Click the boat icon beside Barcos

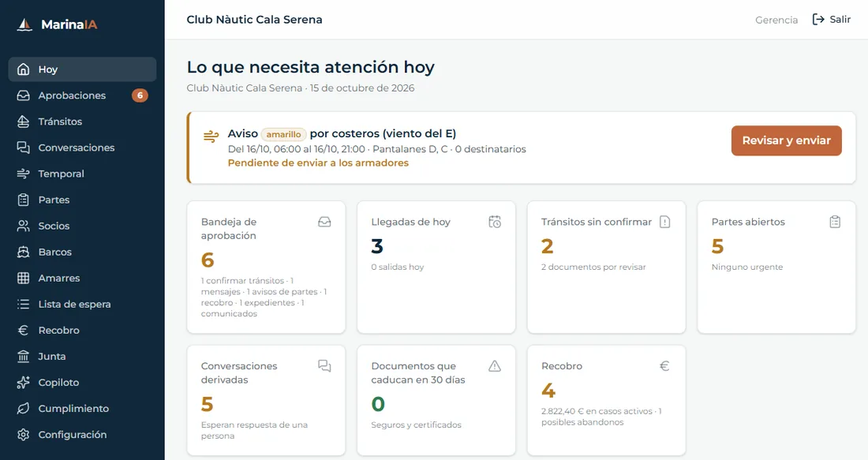[23, 252]
